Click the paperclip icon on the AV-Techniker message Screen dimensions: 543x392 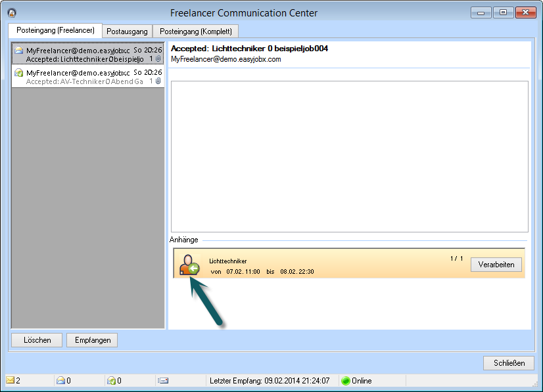(158, 81)
